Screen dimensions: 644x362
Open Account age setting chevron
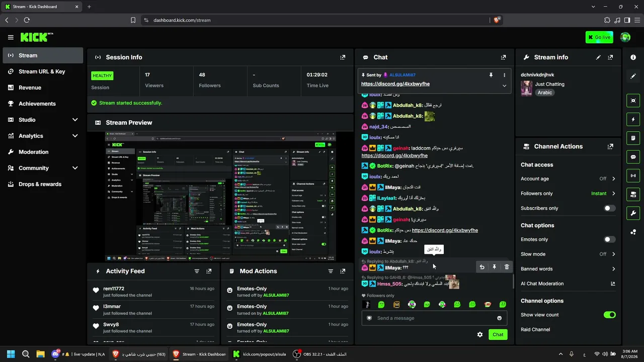613,179
